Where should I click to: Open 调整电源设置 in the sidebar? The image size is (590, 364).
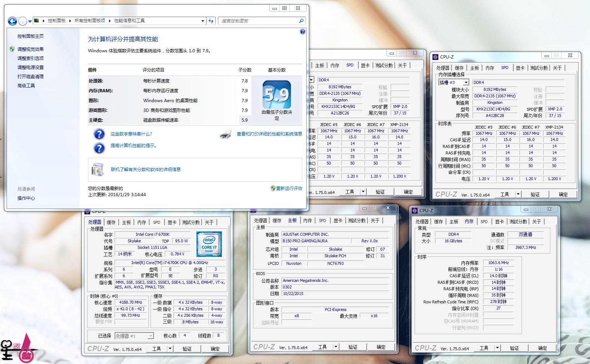pos(31,68)
